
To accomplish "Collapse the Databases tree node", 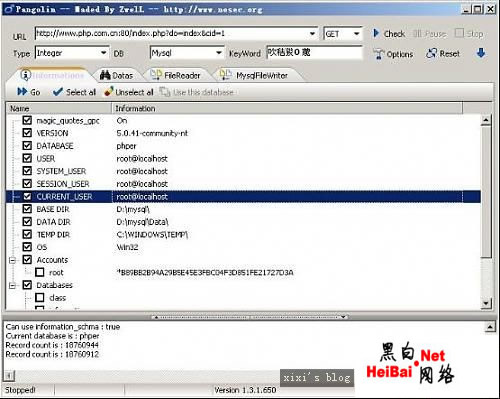I will [x=13, y=286].
